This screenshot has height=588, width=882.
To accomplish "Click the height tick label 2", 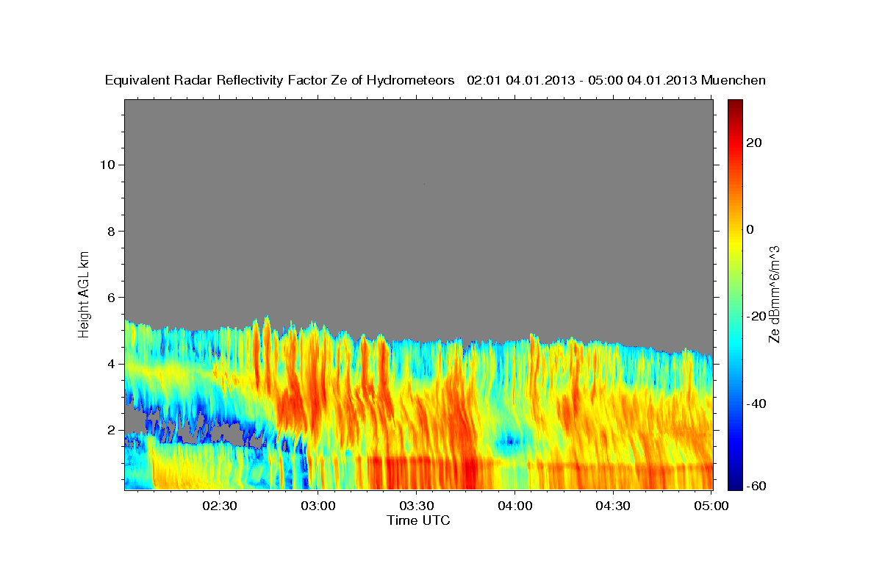I will [112, 430].
